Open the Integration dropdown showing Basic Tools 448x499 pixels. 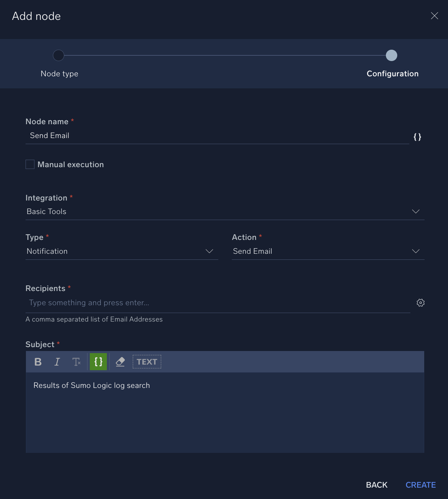pyautogui.click(x=416, y=211)
